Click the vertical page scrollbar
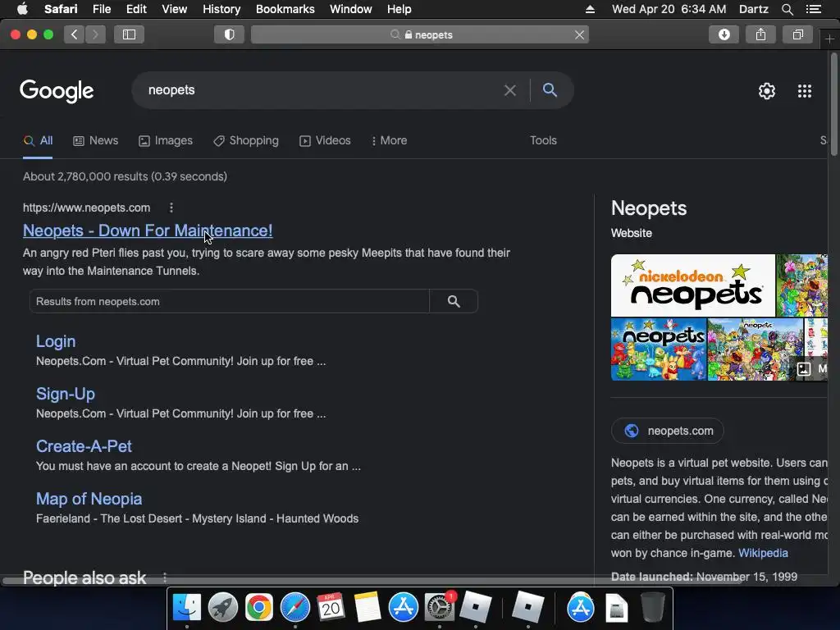Image resolution: width=840 pixels, height=630 pixels. pos(833,104)
